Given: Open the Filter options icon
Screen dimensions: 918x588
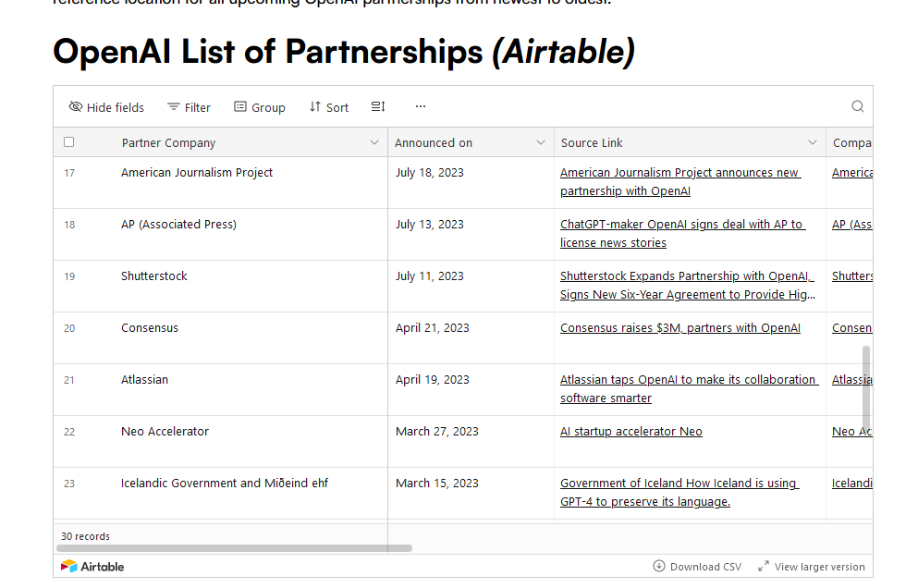Looking at the screenshot, I should pos(172,106).
